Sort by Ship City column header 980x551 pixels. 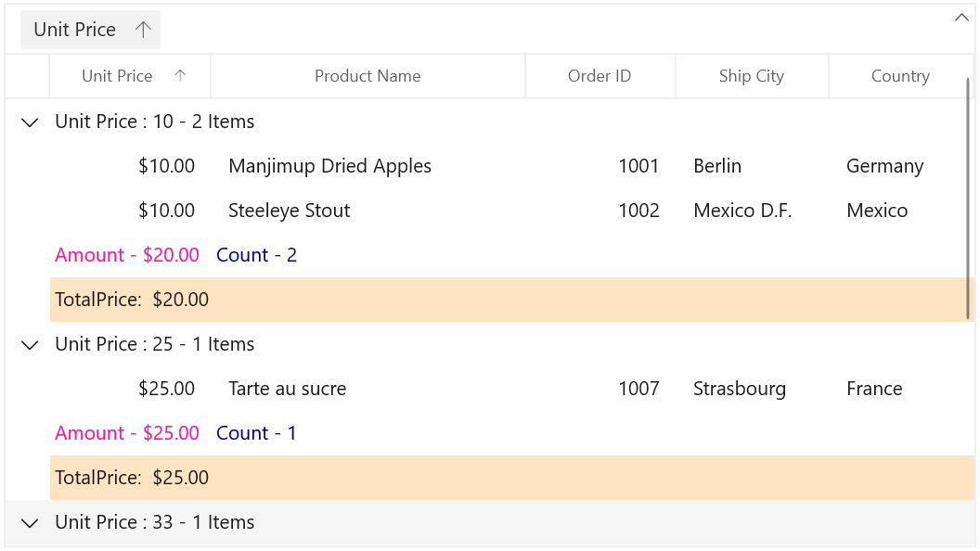coord(752,76)
